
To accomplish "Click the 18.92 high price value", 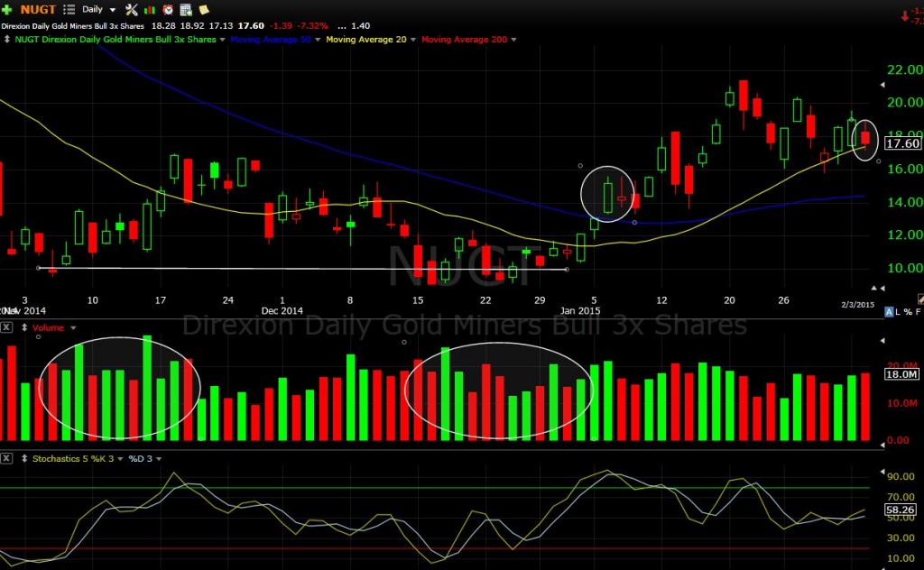I will coord(192,26).
